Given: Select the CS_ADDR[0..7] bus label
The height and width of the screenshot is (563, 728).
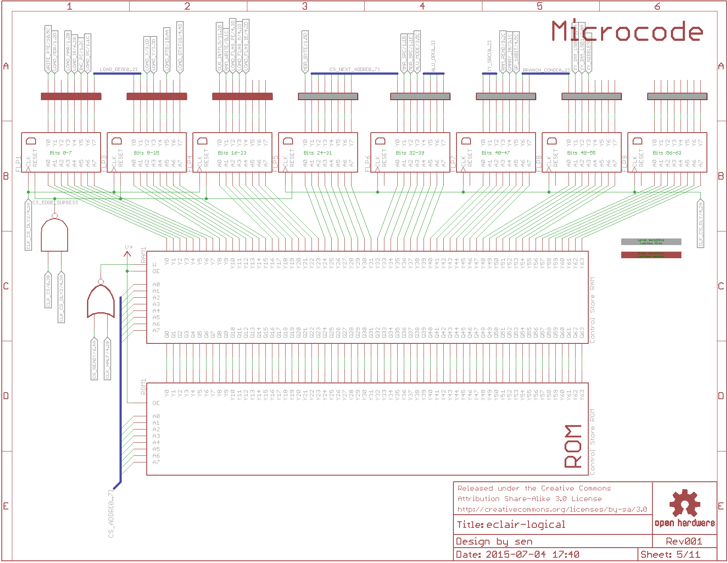Looking at the screenshot, I should [x=111, y=514].
